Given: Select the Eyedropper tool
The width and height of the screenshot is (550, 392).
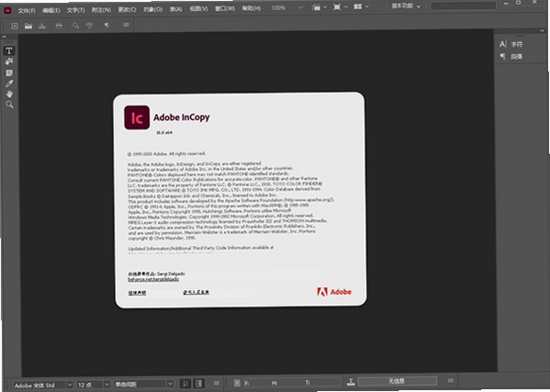Looking at the screenshot, I should tap(9, 84).
